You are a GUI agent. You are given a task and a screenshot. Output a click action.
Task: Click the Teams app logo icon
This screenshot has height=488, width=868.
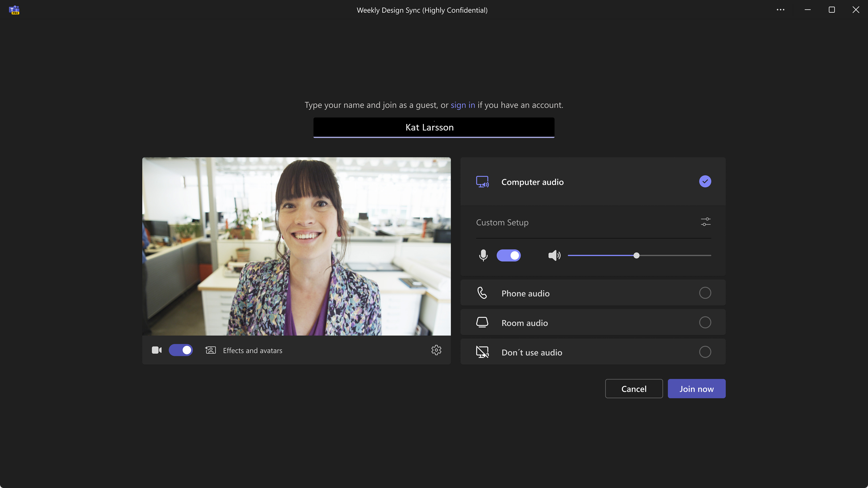[14, 10]
